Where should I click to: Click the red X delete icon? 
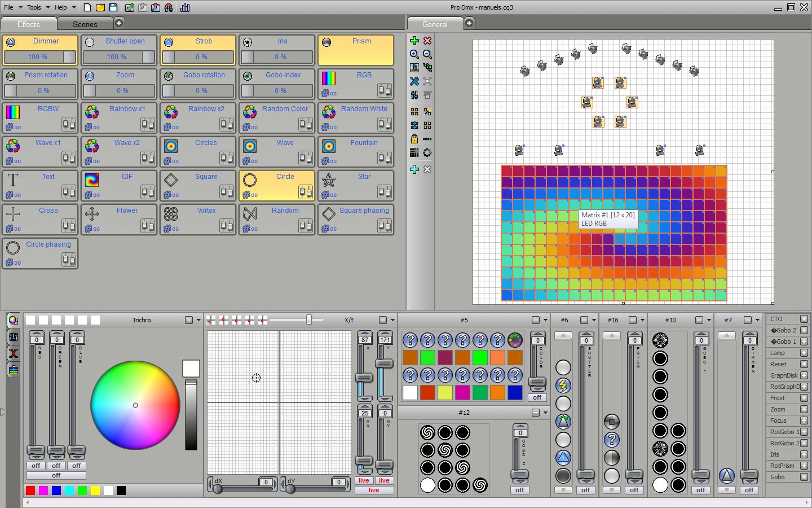(427, 41)
